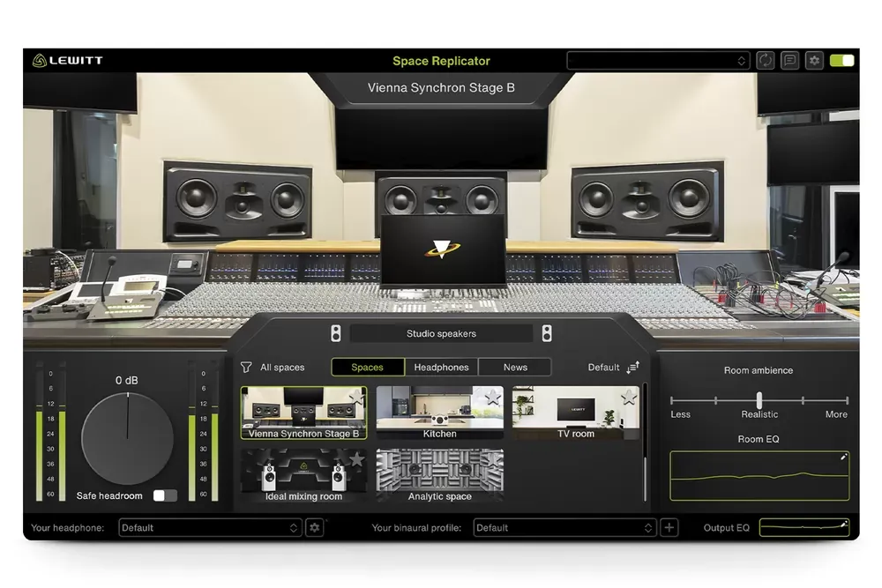This screenshot has width=882, height=588.
Task: Favorite the Ideal mixing room star
Action: click(356, 459)
